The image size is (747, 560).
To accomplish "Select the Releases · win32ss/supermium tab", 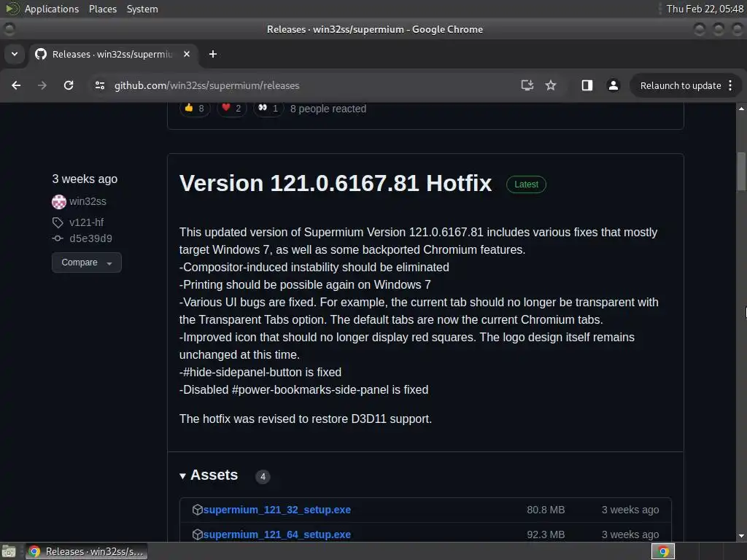I will [x=112, y=54].
